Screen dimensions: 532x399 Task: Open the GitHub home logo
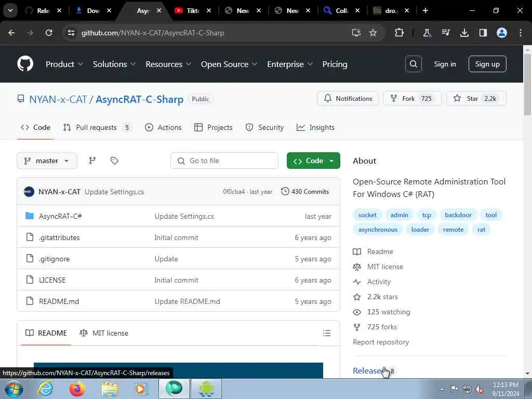click(x=25, y=64)
